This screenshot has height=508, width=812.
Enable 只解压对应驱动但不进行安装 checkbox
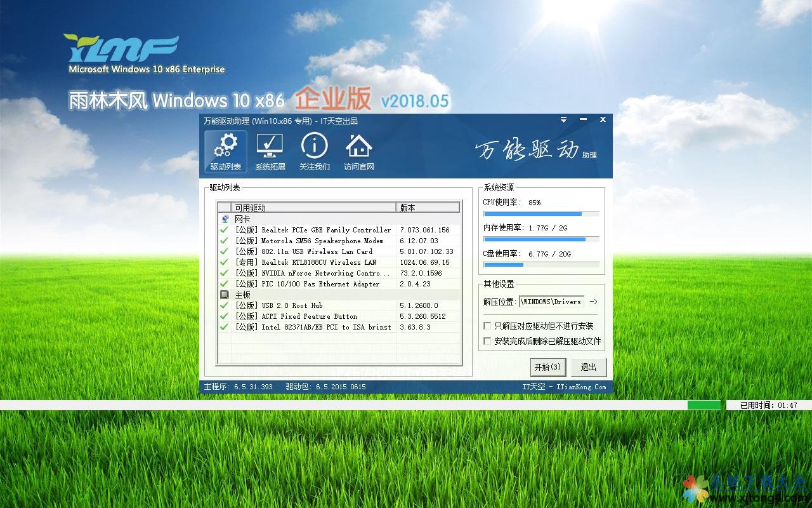[487, 326]
